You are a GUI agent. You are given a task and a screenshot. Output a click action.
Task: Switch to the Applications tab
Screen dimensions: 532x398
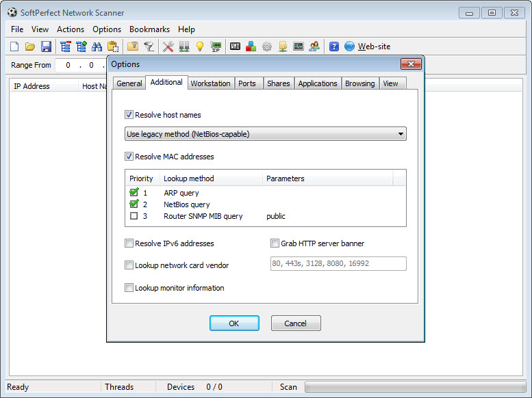318,83
